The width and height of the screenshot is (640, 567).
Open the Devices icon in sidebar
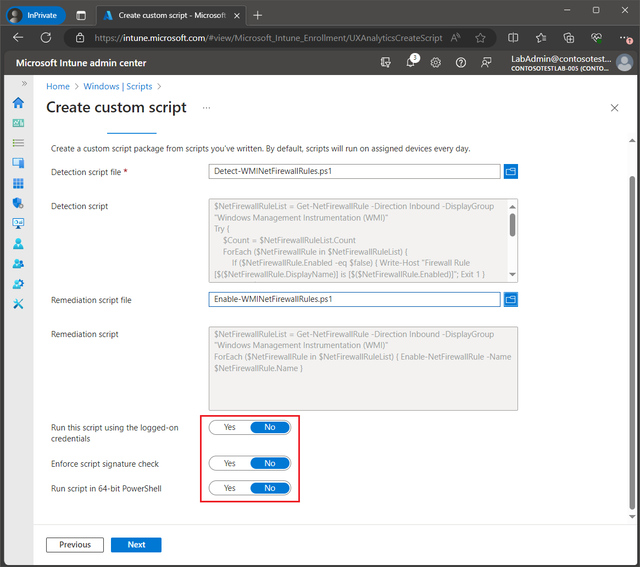pos(18,163)
